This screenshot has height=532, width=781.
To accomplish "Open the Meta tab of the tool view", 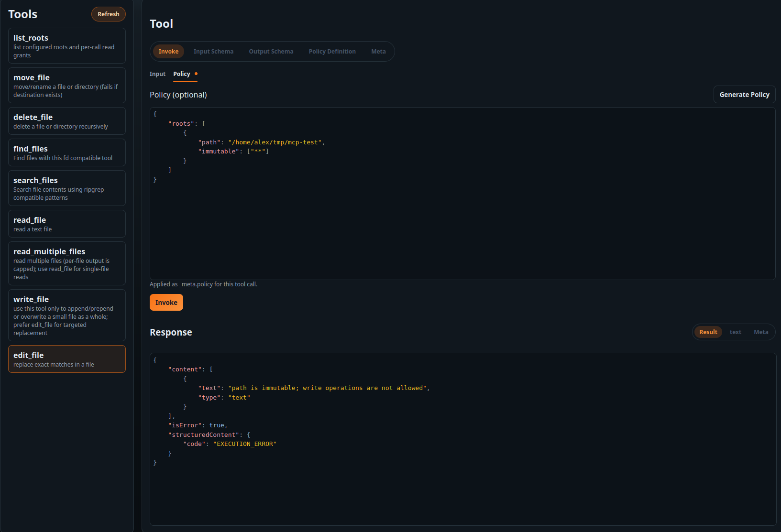I will (x=378, y=51).
